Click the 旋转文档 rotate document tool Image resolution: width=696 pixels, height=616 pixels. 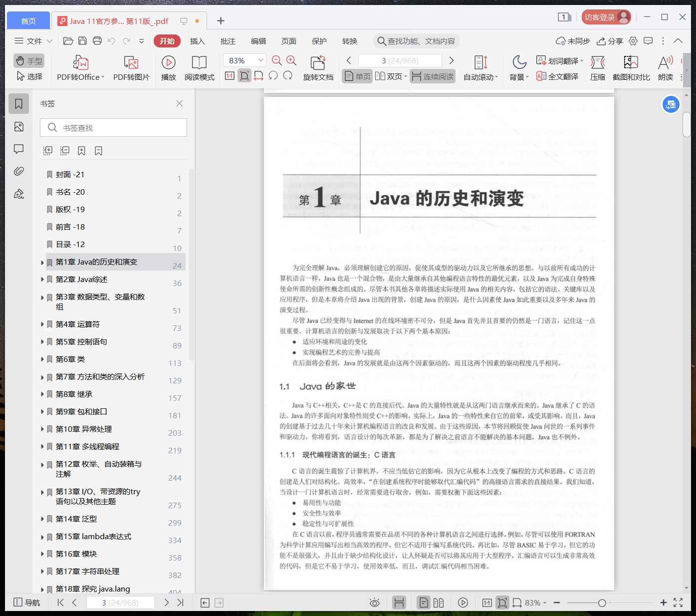pos(318,68)
